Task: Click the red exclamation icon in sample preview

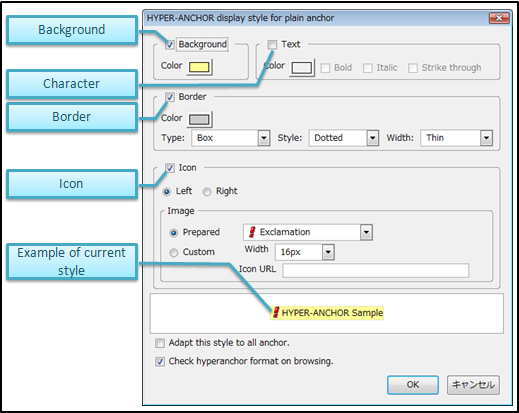Action: 276,312
